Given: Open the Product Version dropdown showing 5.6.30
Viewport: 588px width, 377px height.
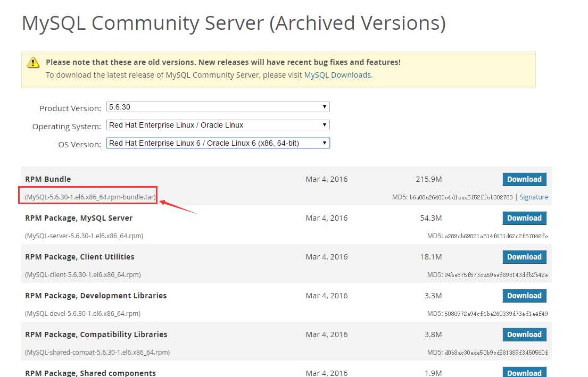Looking at the screenshot, I should [x=218, y=107].
